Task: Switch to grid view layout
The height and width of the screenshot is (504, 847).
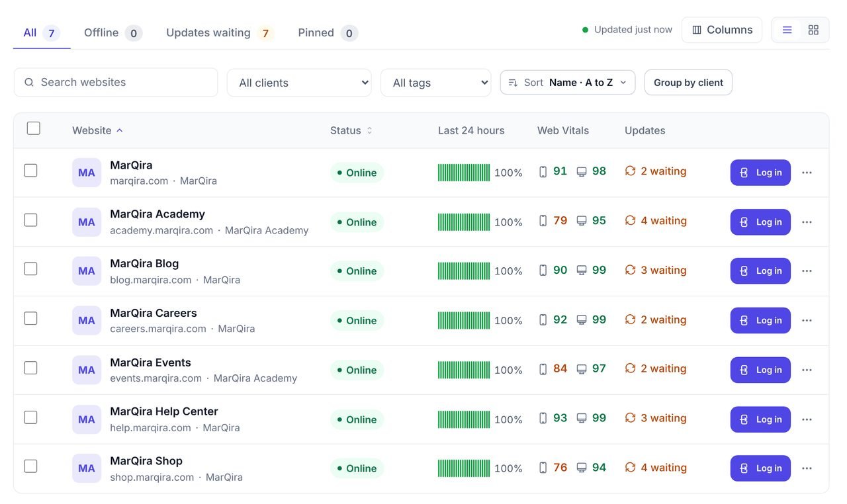Action: coord(813,30)
